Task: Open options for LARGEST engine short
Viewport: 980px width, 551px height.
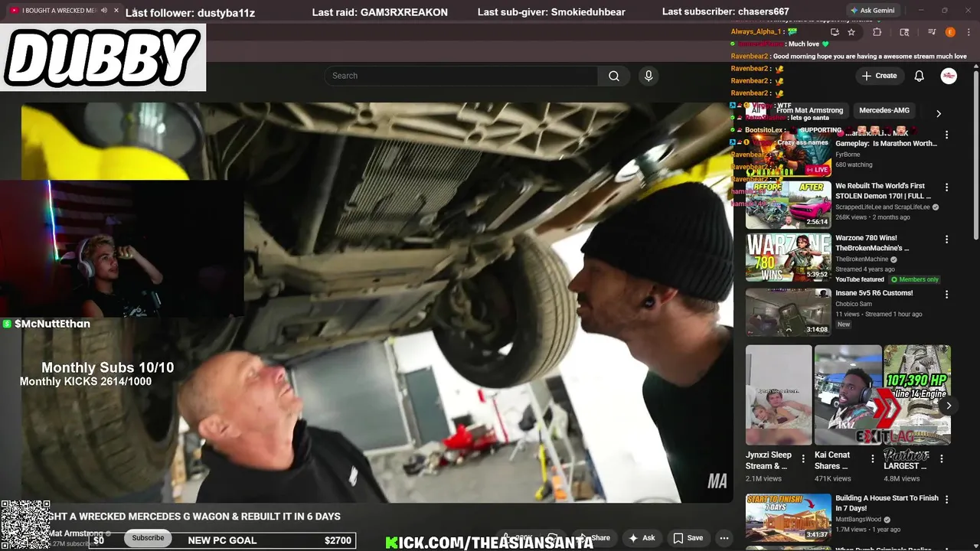Action: (x=941, y=459)
